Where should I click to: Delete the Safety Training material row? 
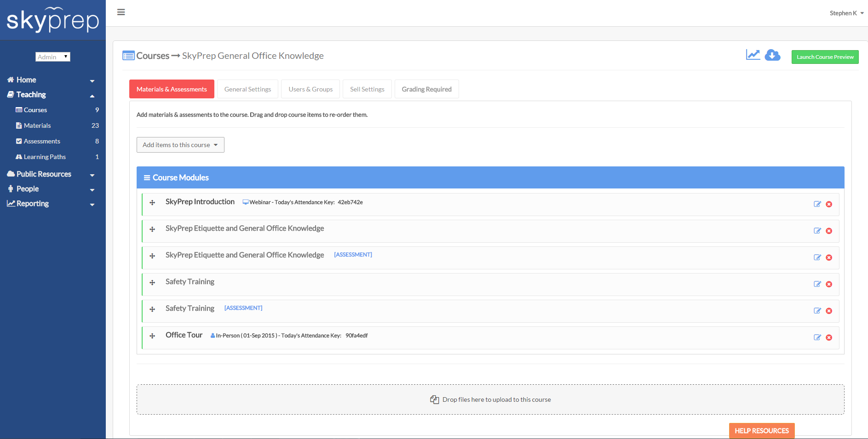tap(829, 284)
